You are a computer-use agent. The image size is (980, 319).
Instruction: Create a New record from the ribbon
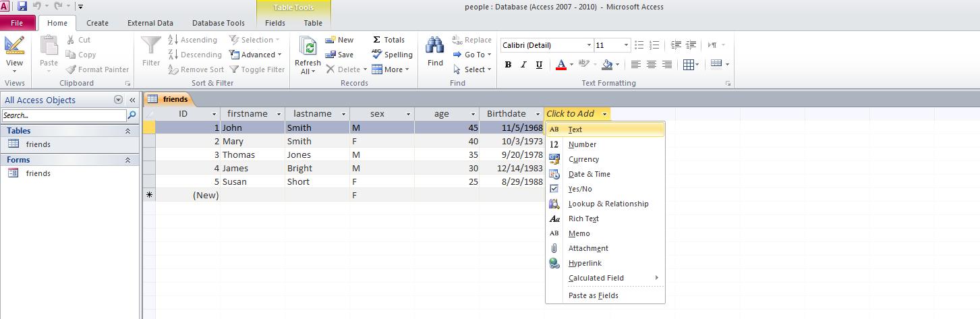[x=339, y=40]
